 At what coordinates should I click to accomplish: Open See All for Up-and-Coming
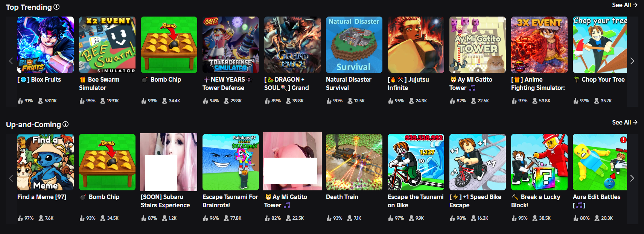[624, 122]
